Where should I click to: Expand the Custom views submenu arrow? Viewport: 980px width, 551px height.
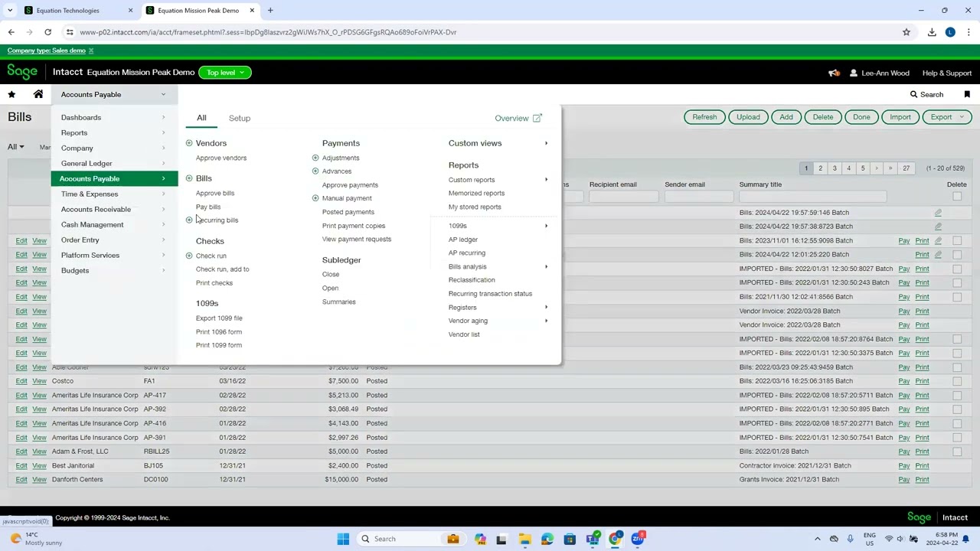click(x=546, y=143)
